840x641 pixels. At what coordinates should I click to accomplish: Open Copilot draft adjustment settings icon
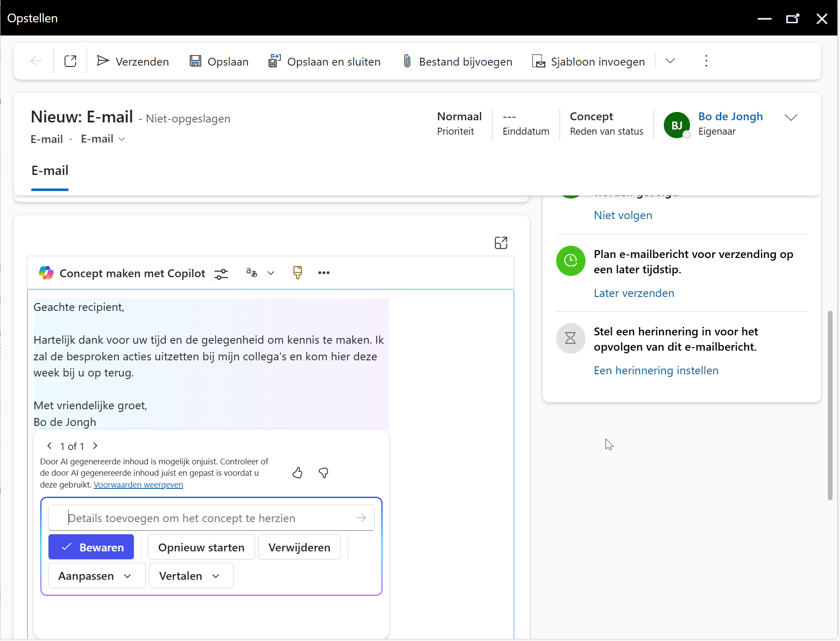(x=221, y=273)
